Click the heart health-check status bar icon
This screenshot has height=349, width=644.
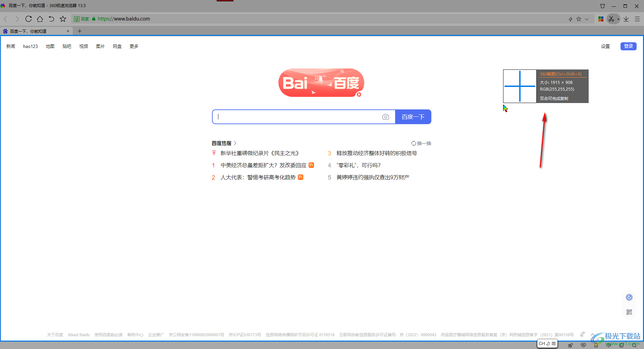(x=583, y=345)
